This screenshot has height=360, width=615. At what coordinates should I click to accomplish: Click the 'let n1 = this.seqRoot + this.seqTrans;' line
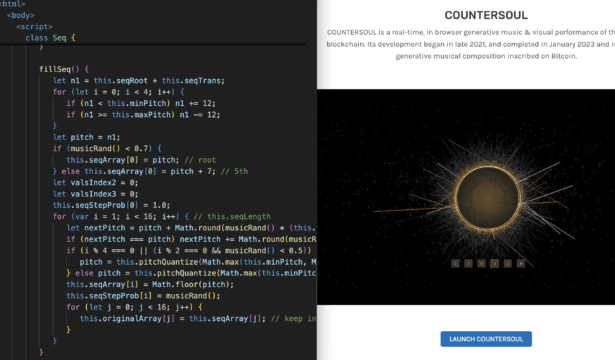click(139, 81)
